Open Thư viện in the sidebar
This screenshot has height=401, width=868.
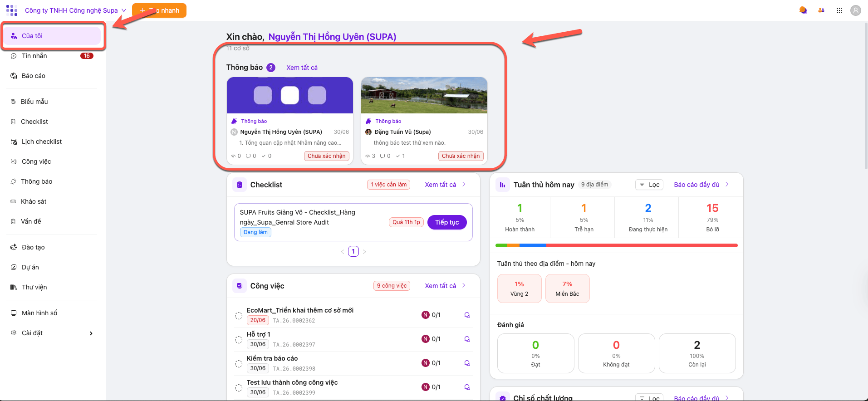coord(52,287)
